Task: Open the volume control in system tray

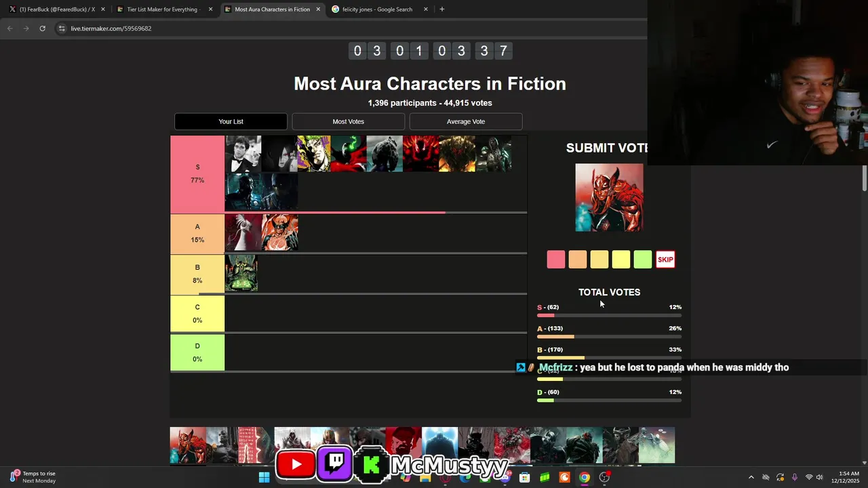Action: (819, 477)
